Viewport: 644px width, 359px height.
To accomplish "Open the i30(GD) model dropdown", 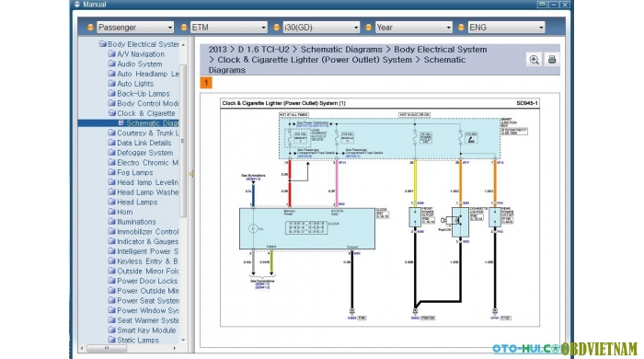I will [321, 28].
